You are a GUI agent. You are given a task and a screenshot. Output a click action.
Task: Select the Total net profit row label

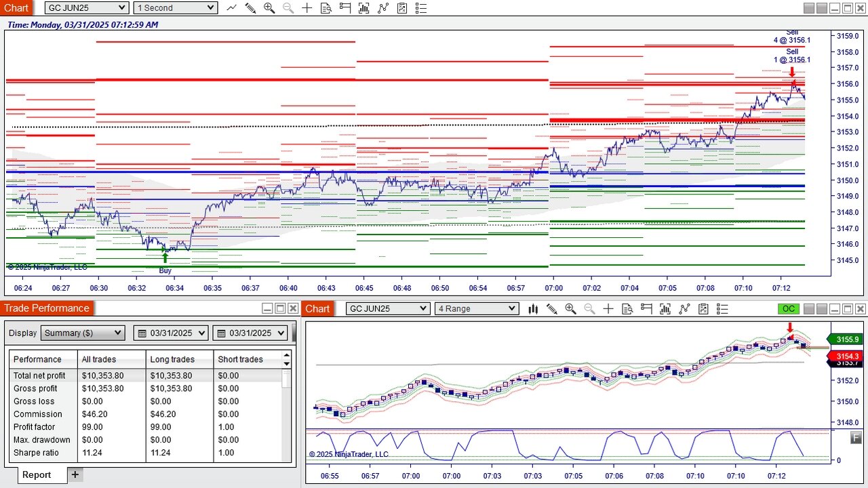tap(39, 375)
